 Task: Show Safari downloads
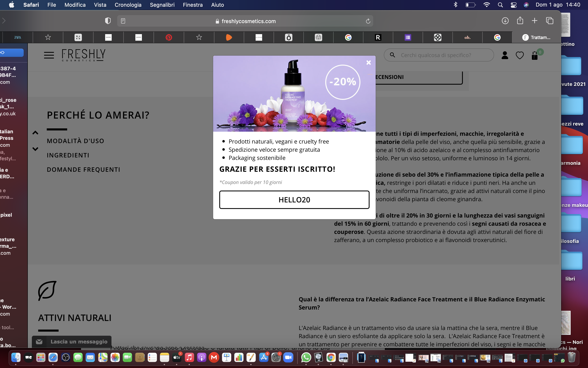505,21
